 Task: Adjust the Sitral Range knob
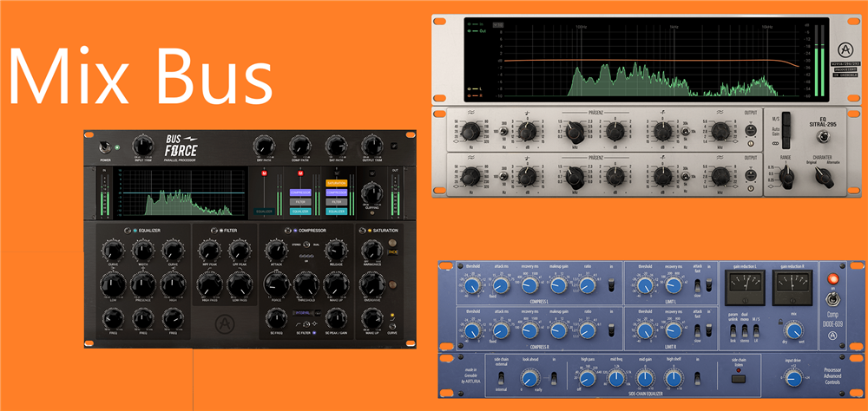coord(786,177)
